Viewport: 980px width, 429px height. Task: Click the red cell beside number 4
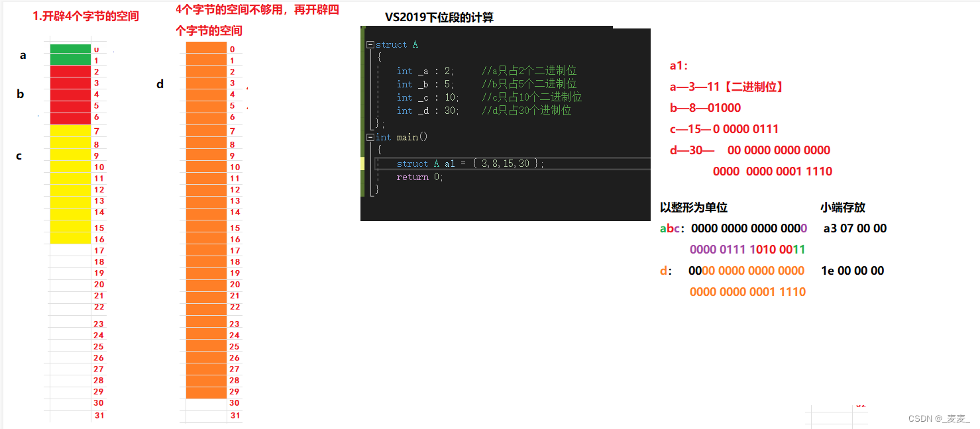coord(70,95)
